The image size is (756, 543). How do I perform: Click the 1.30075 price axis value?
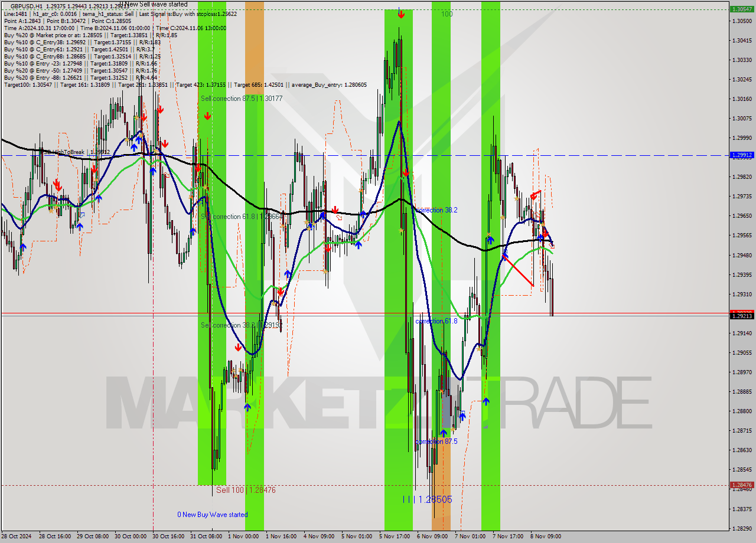[x=742, y=118]
